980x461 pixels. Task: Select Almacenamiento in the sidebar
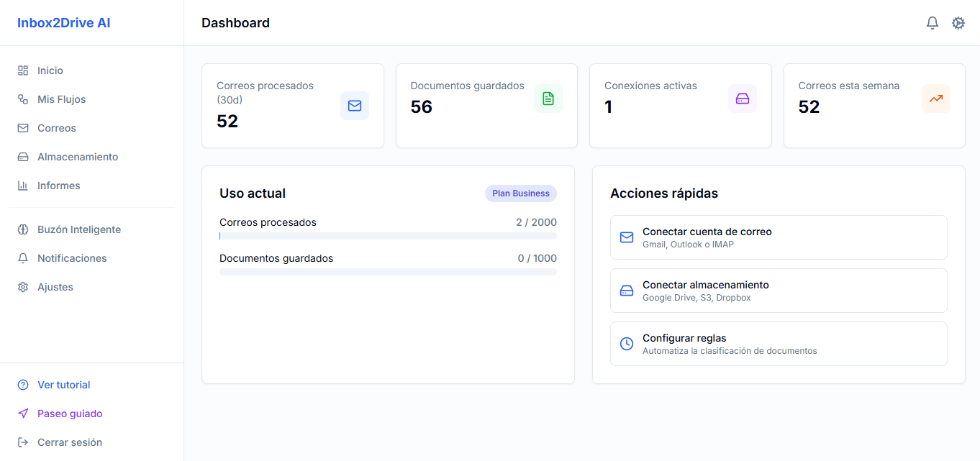click(78, 156)
